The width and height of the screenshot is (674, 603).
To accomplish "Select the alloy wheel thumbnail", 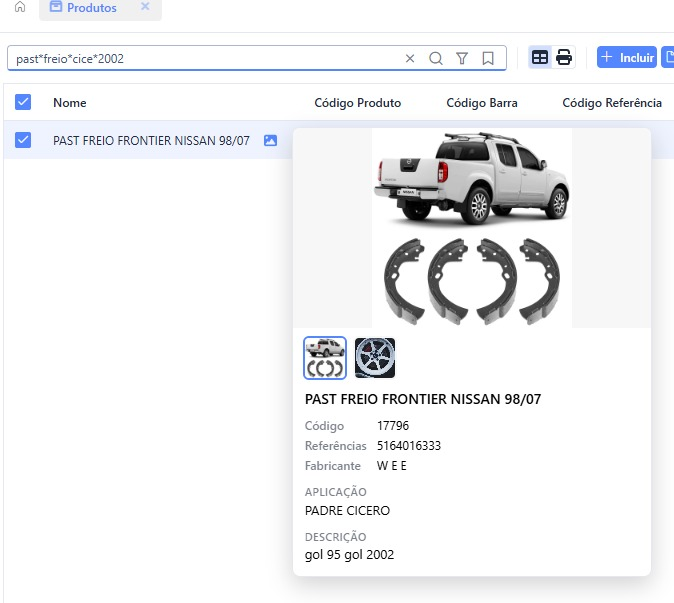I will (x=375, y=358).
